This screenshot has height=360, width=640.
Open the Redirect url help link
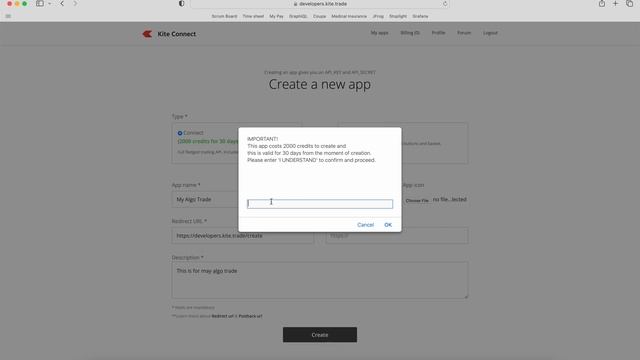tap(222, 316)
